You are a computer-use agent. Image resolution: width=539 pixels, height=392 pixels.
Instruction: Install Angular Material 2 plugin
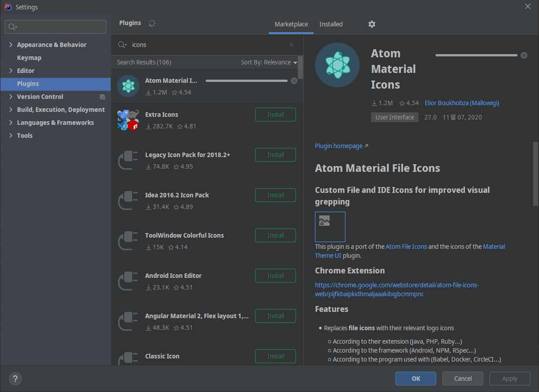[x=276, y=316]
